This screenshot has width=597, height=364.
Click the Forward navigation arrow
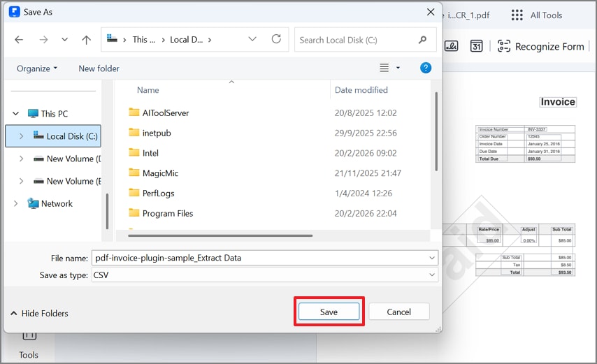43,40
